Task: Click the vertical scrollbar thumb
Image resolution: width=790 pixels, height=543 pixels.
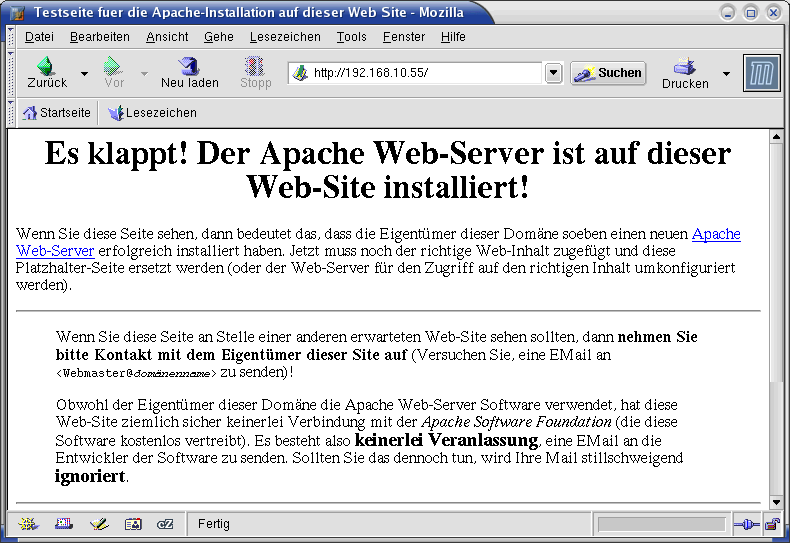Action: [x=776, y=264]
